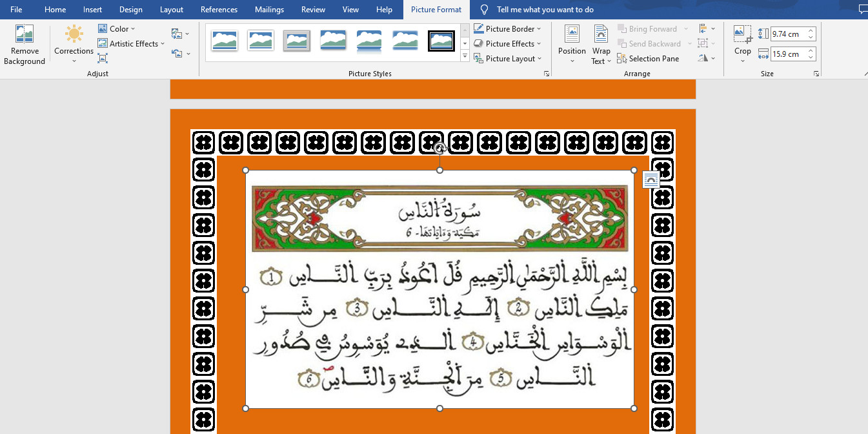Click the Crop tool icon
The width and height of the screenshot is (868, 434).
click(743, 35)
